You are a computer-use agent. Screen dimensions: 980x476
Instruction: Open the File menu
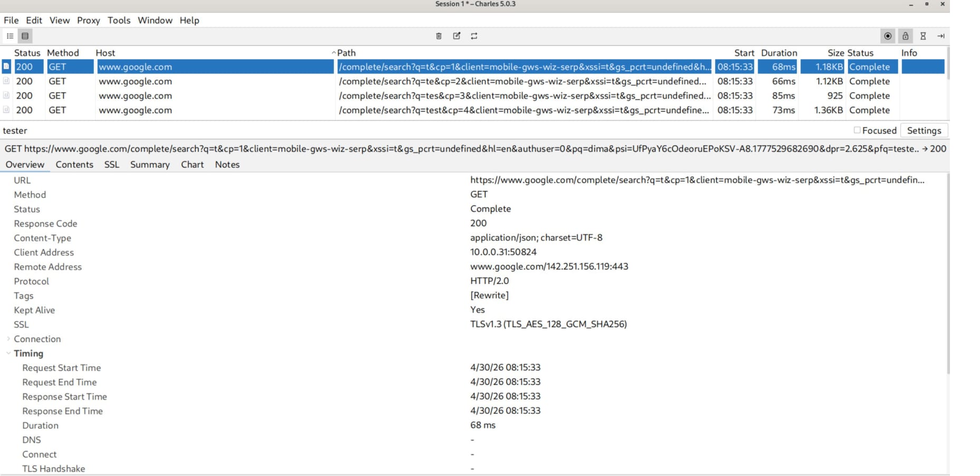(11, 20)
